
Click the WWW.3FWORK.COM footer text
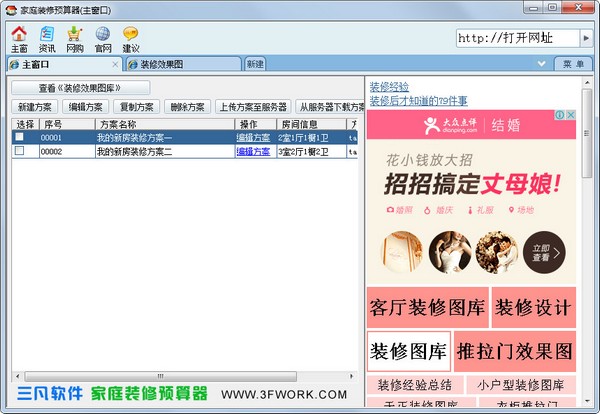click(x=284, y=394)
